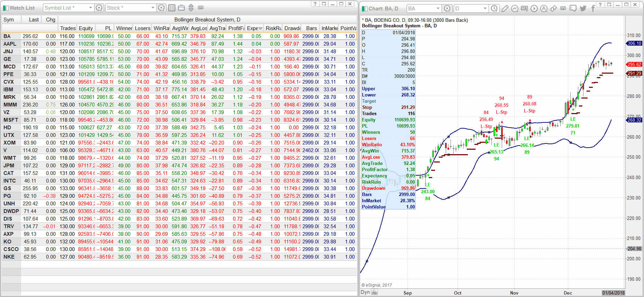Click the Last column header

31,20
